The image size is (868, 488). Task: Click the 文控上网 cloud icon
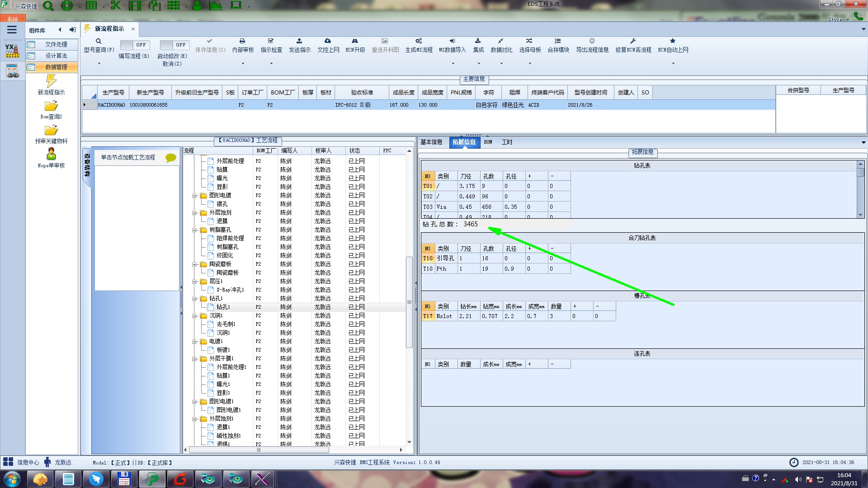(328, 41)
